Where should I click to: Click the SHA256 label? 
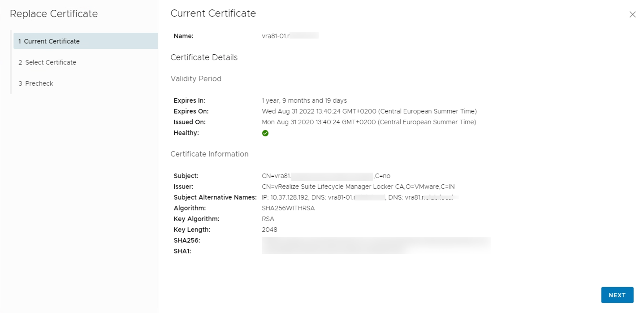(187, 240)
